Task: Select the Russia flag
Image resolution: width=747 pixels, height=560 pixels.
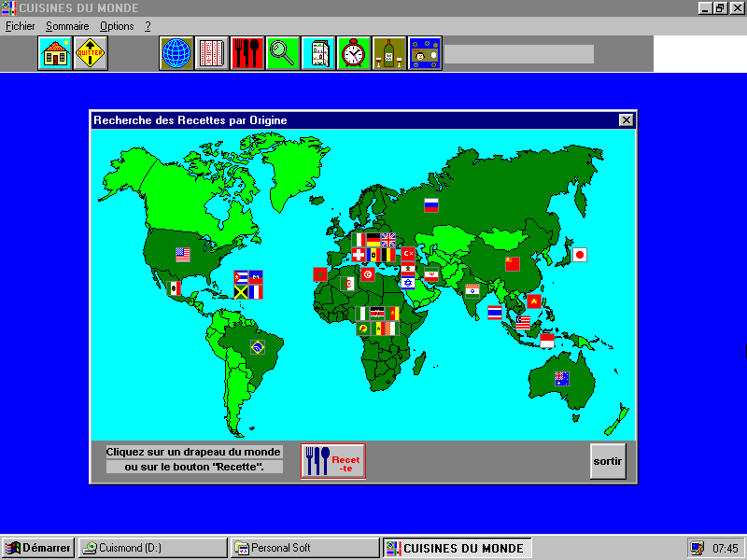Action: click(430, 205)
